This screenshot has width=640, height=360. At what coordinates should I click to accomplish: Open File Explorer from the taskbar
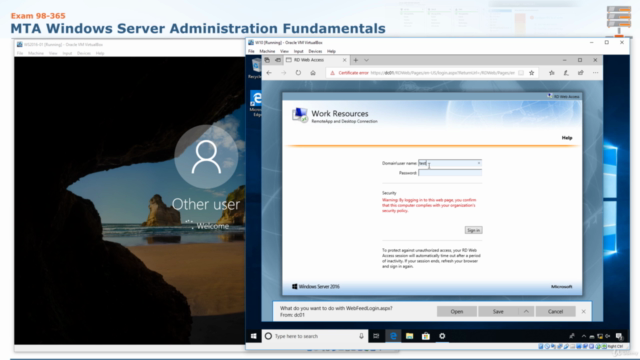click(409, 336)
